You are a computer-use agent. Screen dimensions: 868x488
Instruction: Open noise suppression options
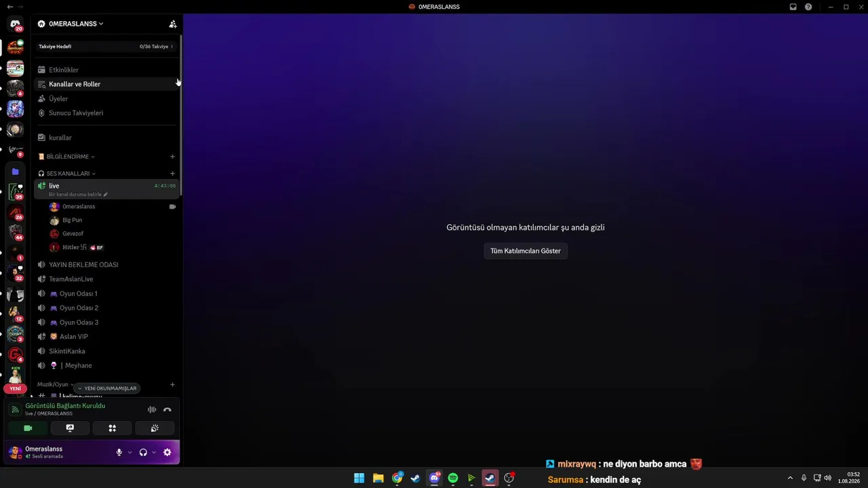pyautogui.click(x=152, y=409)
